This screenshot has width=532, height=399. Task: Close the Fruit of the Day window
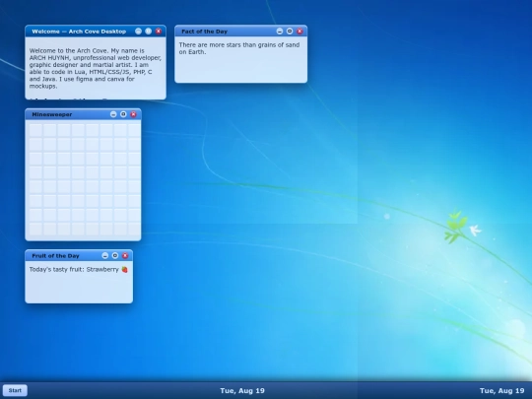tap(125, 255)
